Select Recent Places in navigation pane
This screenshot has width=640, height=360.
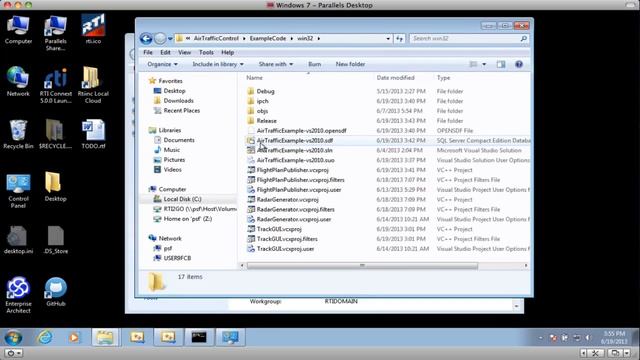[182, 111]
